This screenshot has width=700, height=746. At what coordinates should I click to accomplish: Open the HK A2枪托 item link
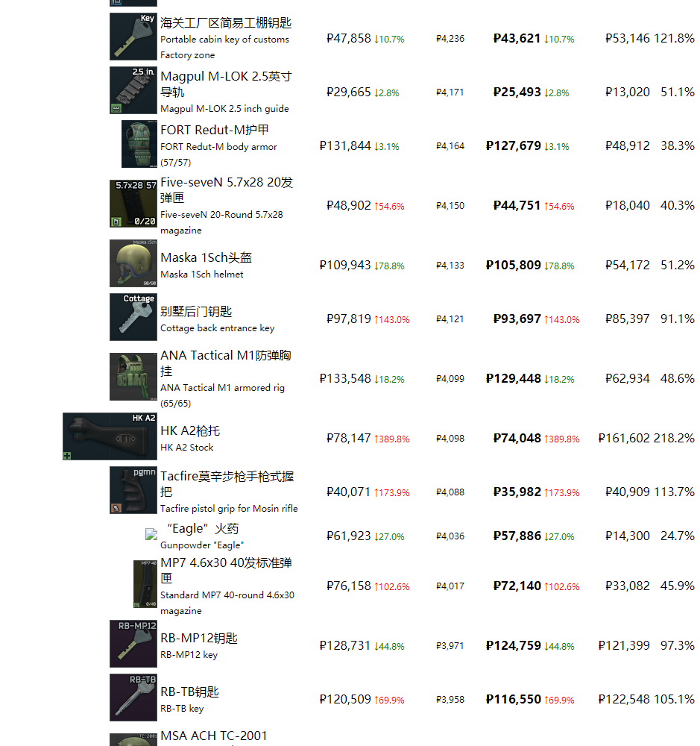click(190, 430)
